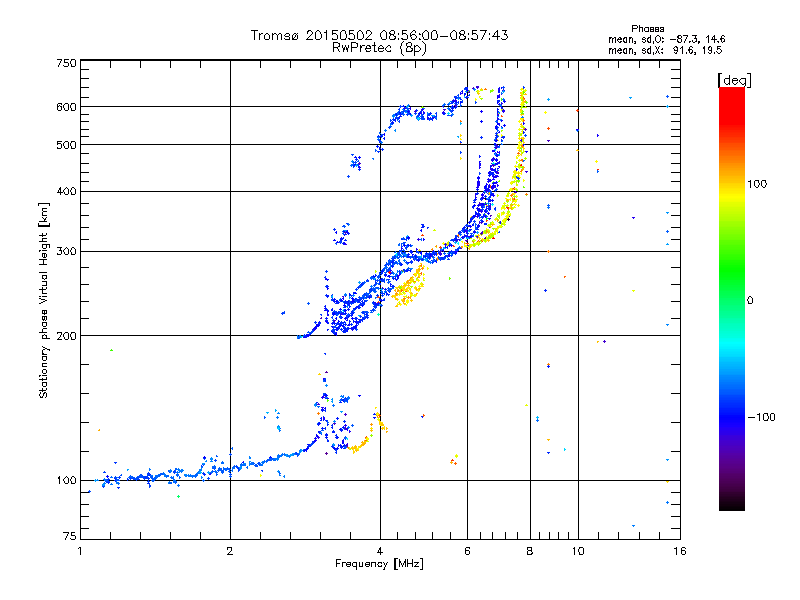Click the x-axis tick label '4'
This screenshot has height=600, width=800.
[x=380, y=551]
